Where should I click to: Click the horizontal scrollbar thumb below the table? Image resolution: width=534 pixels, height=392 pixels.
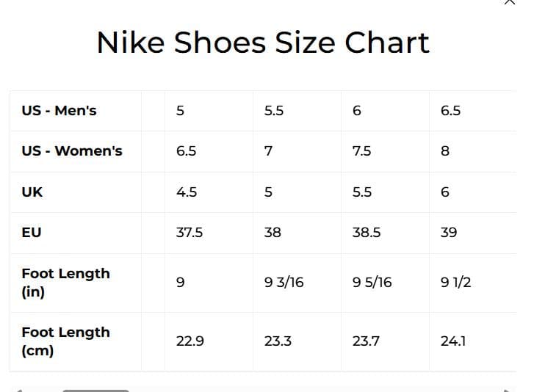pyautogui.click(x=95, y=390)
